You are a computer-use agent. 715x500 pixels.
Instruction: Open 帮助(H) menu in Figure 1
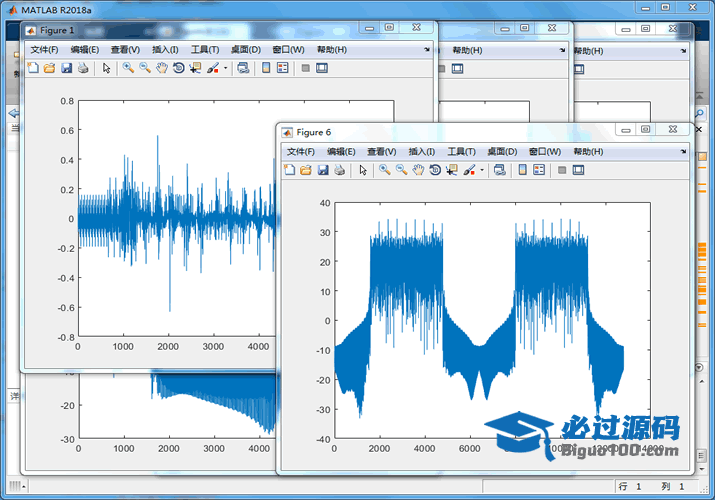tap(332, 50)
